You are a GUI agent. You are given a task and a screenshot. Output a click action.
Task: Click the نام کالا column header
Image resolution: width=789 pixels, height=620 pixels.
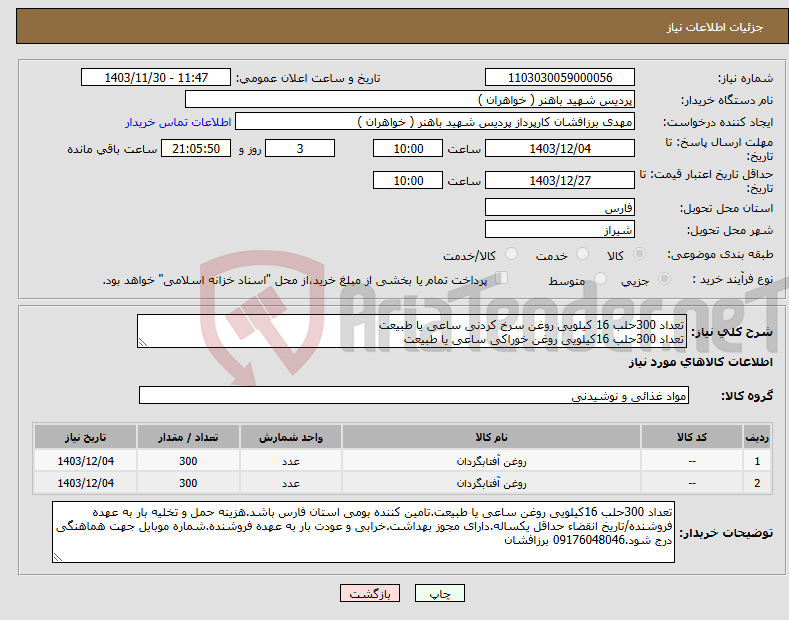[x=491, y=437]
